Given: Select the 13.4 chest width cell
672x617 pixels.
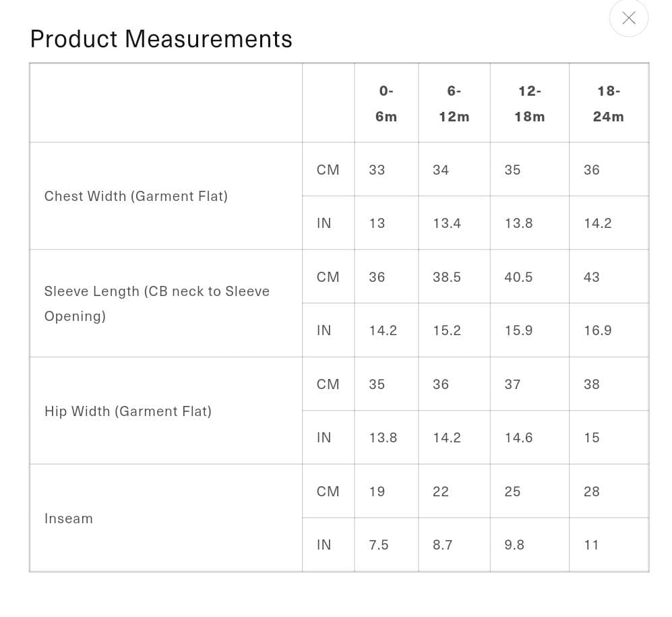Looking at the screenshot, I should coord(447,223).
